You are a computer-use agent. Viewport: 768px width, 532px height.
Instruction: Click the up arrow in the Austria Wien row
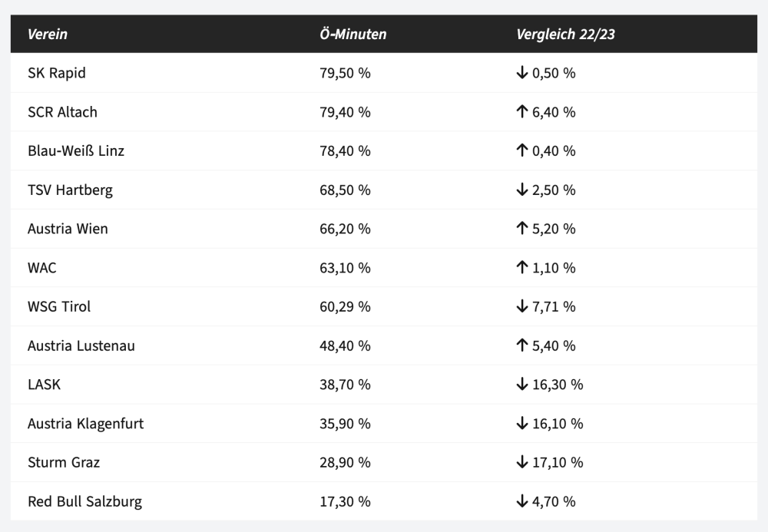pyautogui.click(x=522, y=229)
